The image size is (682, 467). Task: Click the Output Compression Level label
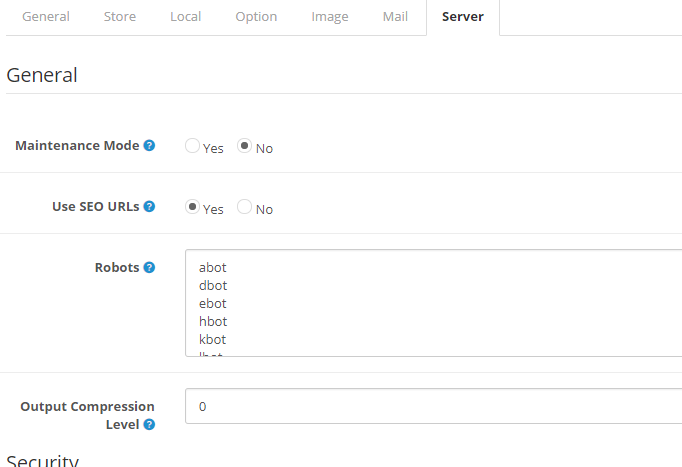point(87,415)
